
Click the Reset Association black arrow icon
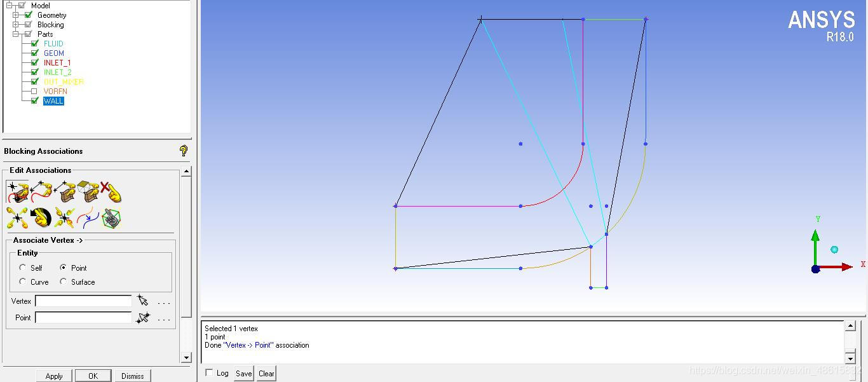tap(41, 218)
